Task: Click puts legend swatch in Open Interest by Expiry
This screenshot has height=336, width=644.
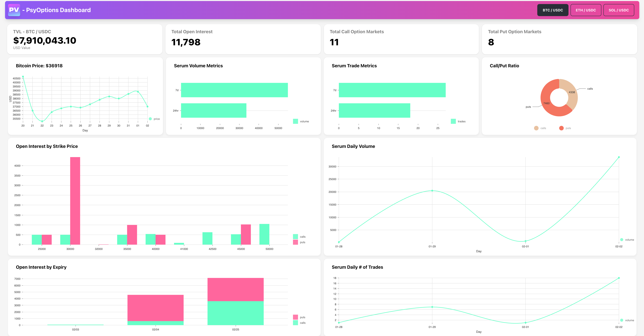Action: [295, 317]
